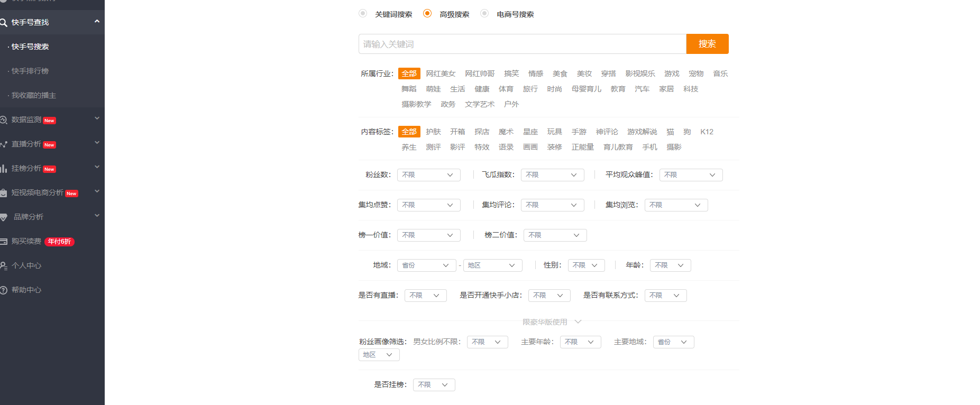Open the 是否有联系方式 dropdown
The image size is (980, 405).
pyautogui.click(x=666, y=296)
